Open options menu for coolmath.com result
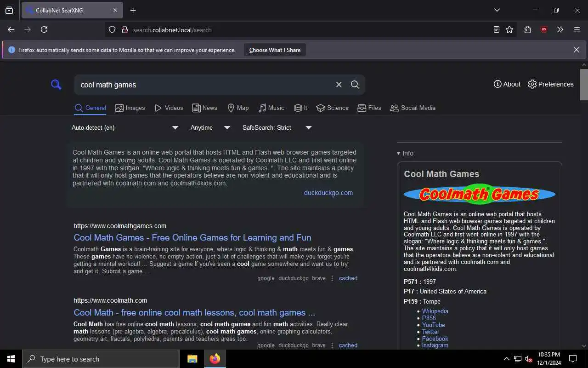Image resolution: width=588 pixels, height=368 pixels. point(332,345)
